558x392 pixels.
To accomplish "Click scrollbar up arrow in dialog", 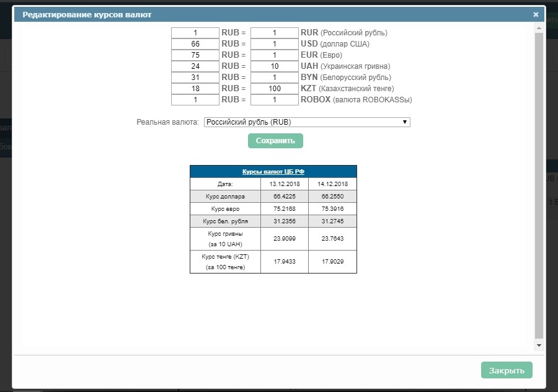I will click(539, 29).
